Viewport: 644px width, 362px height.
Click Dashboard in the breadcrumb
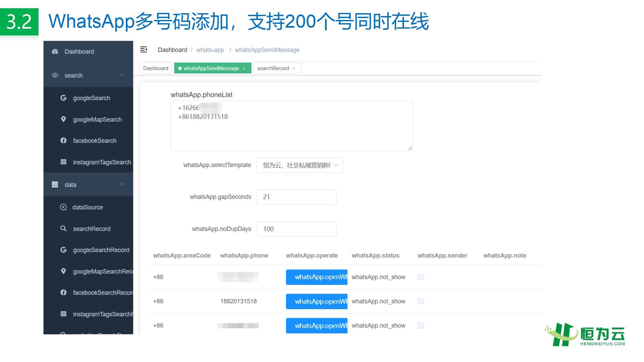(x=172, y=50)
